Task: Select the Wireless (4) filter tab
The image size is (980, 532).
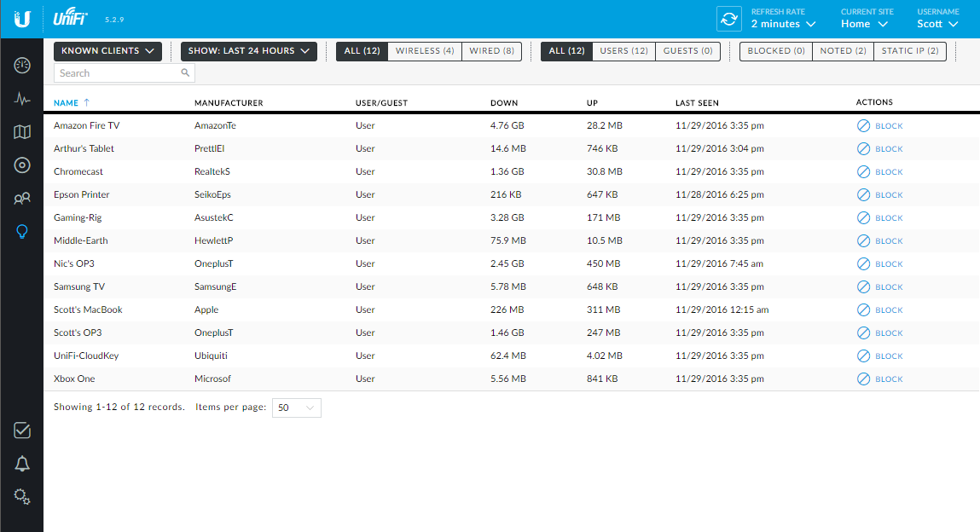Action: coord(425,51)
